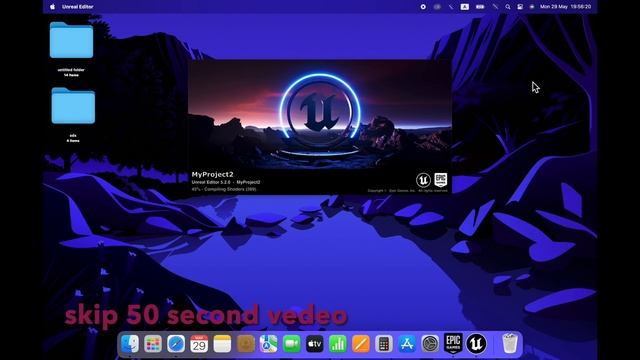Click the Epic Games badge on splash
This screenshot has width=640, height=360.
click(x=441, y=180)
